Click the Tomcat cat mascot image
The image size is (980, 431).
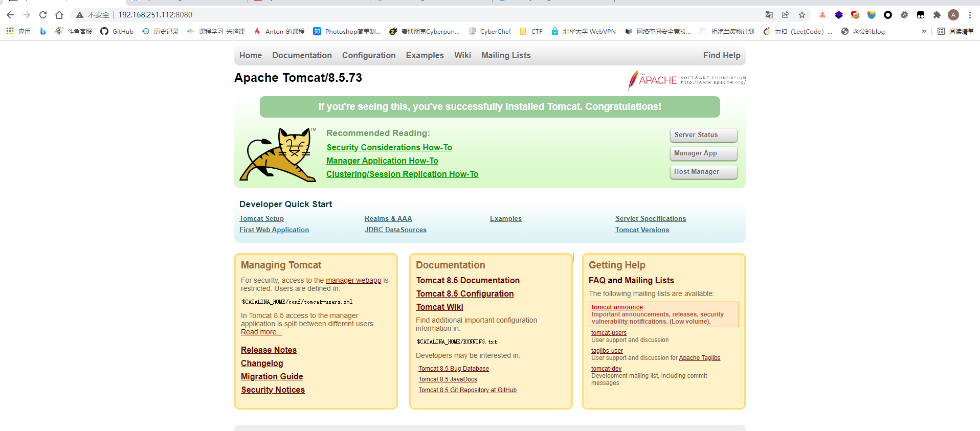[278, 154]
